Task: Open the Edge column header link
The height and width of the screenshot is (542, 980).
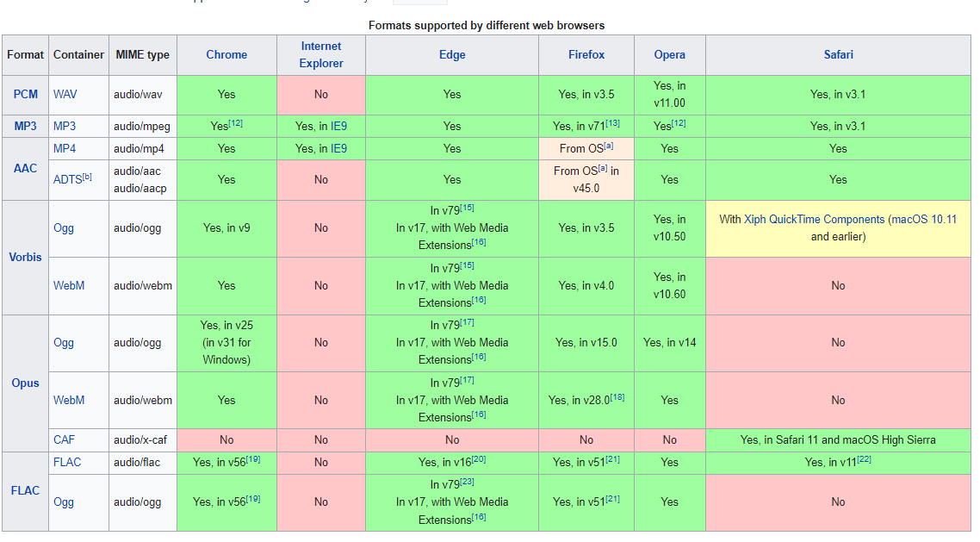Action: 452,55
